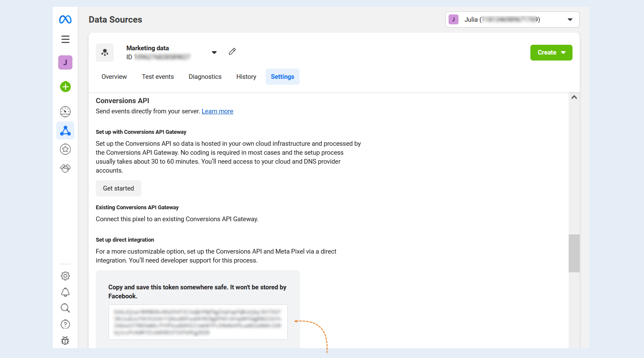This screenshot has width=644, height=358.
Task: Edit the data source name with pencil
Action: (232, 52)
